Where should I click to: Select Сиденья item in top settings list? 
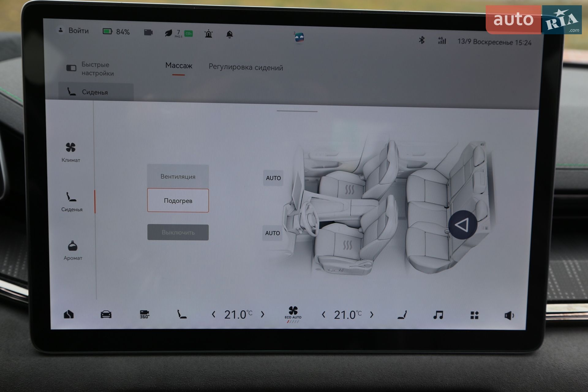click(x=96, y=92)
